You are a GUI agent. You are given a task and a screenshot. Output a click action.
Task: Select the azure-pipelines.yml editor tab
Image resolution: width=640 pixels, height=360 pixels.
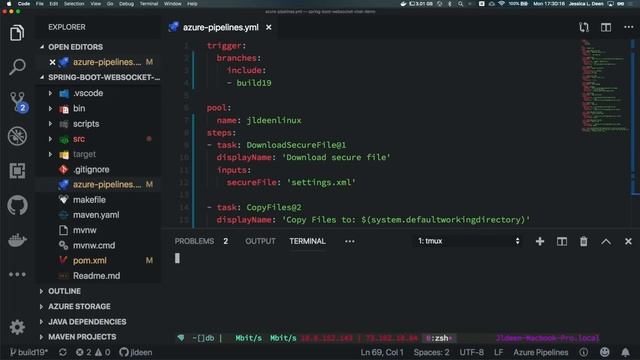(x=220, y=27)
